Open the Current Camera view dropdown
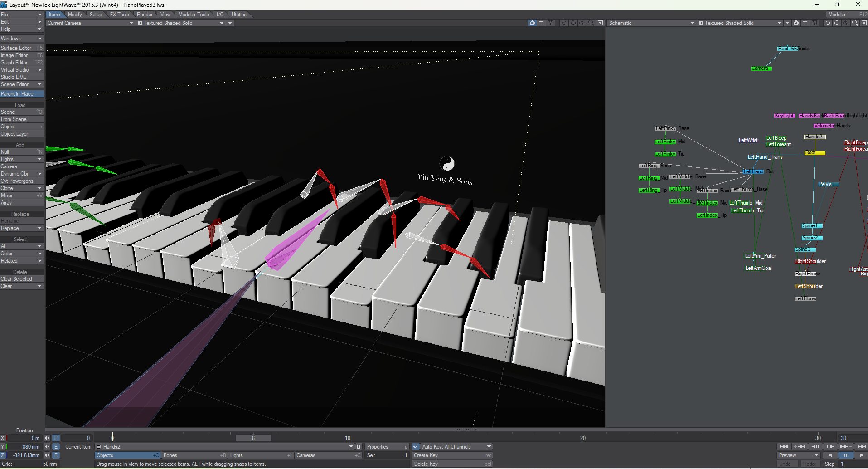 [91, 23]
